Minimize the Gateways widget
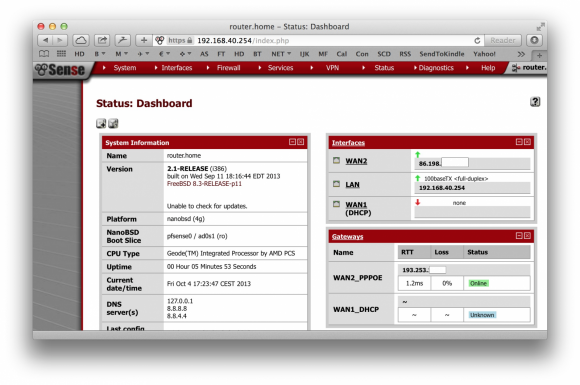This screenshot has height=385, width=580. point(519,236)
